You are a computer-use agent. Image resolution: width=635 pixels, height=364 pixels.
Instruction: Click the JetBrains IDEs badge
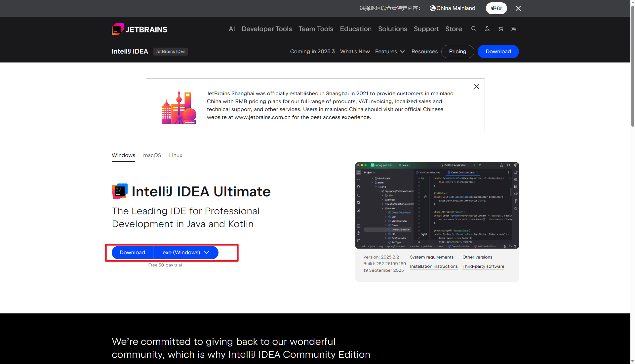[171, 52]
